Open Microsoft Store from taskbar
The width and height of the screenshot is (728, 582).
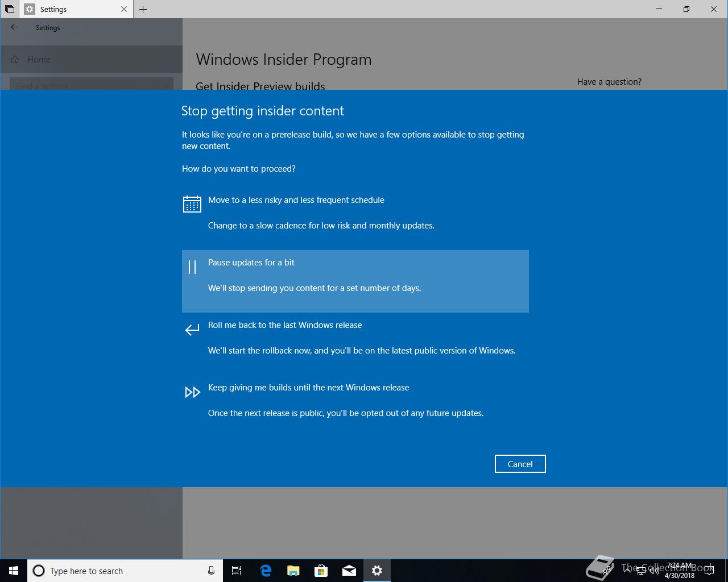[x=321, y=571]
